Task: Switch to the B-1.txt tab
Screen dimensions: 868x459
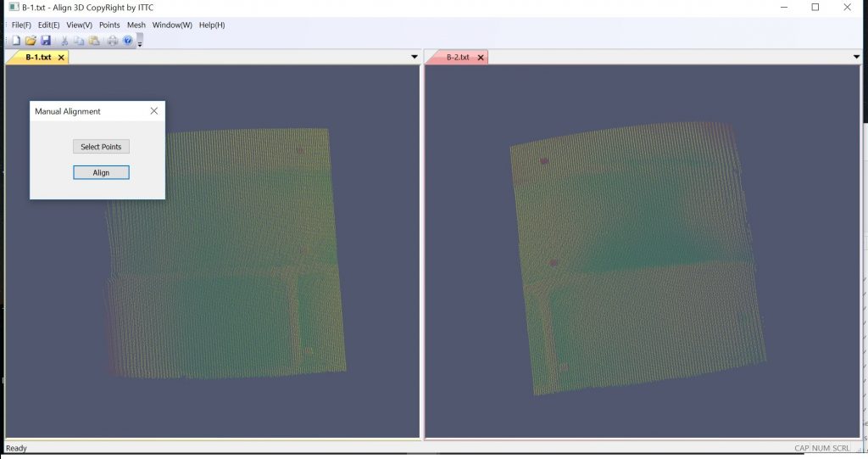Action: coord(38,57)
